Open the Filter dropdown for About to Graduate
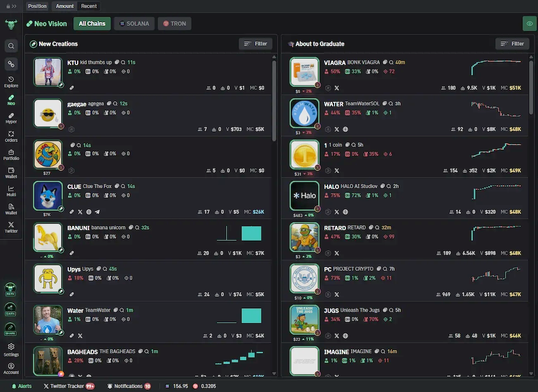 [x=512, y=44]
